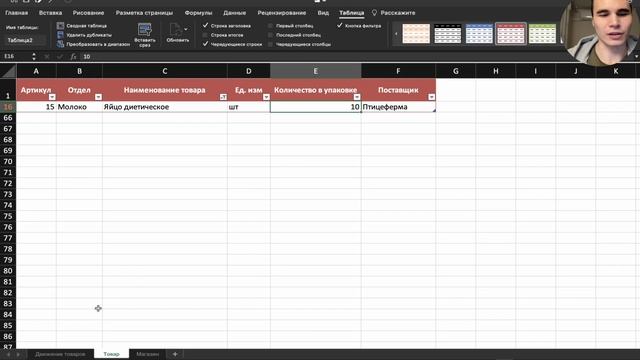Select row 70 header
The width and height of the screenshot is (640, 360).
(8, 162)
